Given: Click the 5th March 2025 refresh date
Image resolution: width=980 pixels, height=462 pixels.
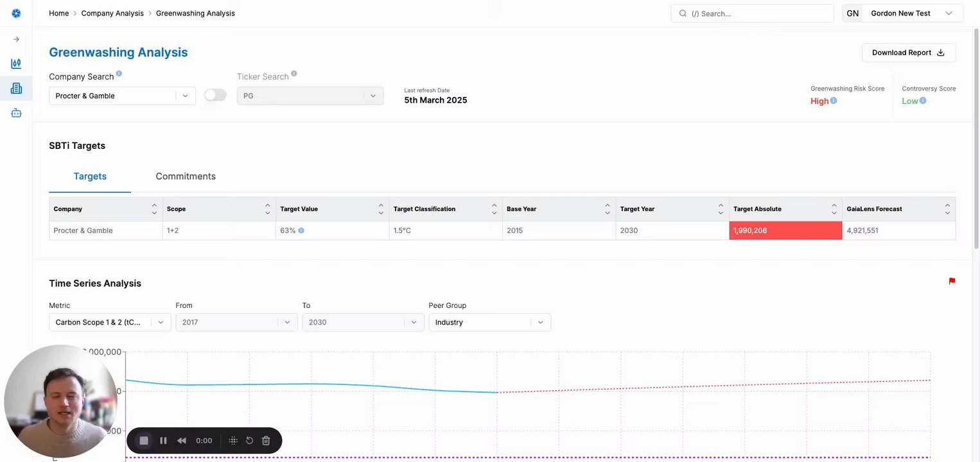Looking at the screenshot, I should point(435,100).
